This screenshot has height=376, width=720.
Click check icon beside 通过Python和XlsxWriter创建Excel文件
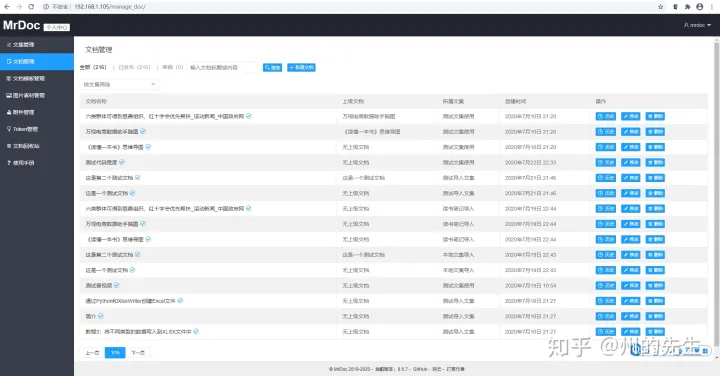coord(180,301)
